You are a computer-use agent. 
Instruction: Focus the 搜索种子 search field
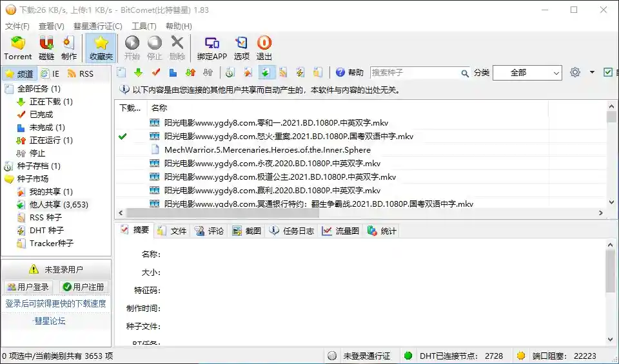415,73
